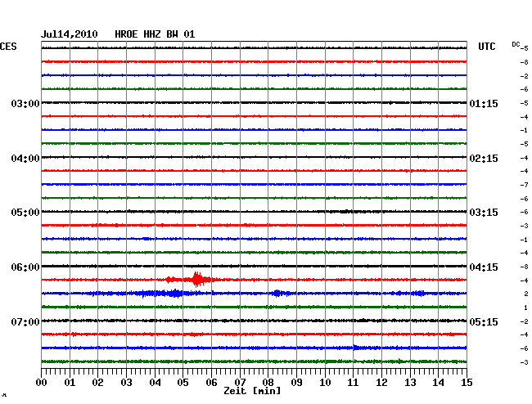This screenshot has height=404, width=532.
Task: Click the 05:15 UTC time label
Action: click(484, 321)
